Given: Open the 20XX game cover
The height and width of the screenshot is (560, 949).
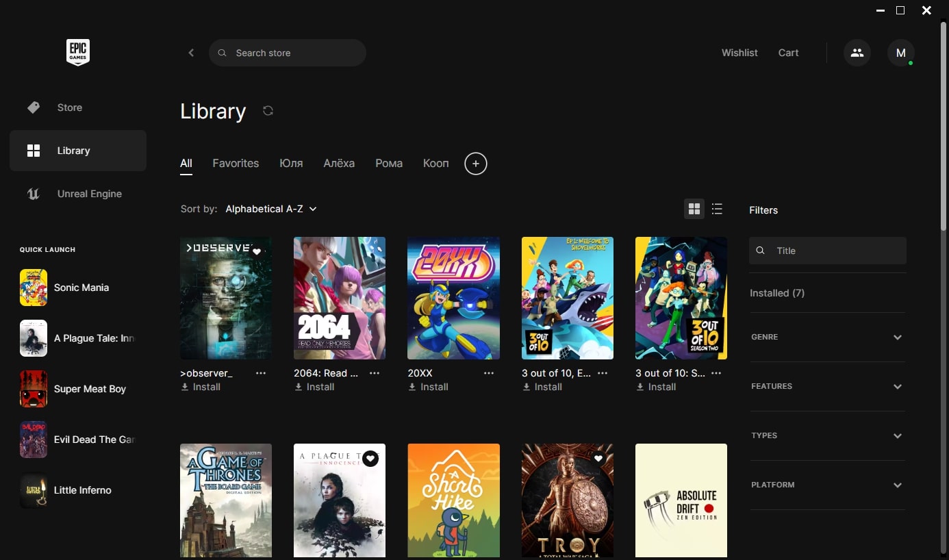Looking at the screenshot, I should point(453,298).
